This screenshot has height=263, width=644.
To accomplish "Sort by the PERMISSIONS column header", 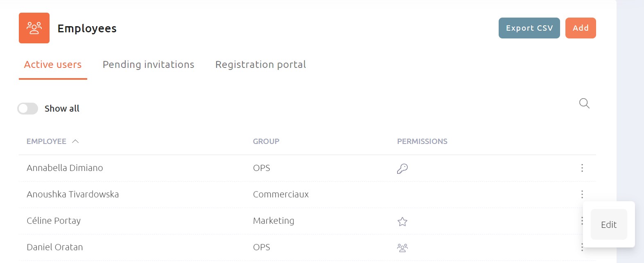I will pyautogui.click(x=422, y=141).
